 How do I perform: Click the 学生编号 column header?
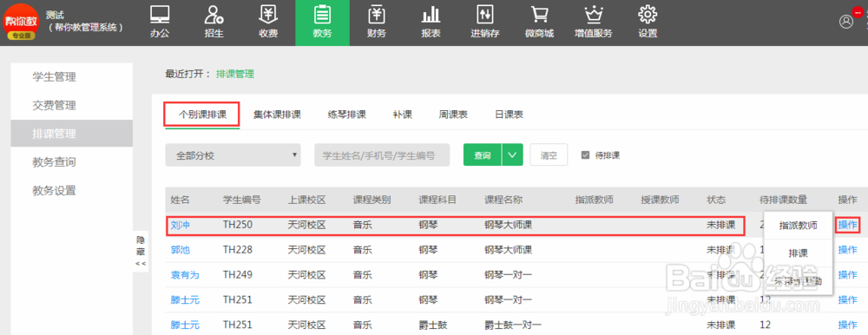[242, 200]
